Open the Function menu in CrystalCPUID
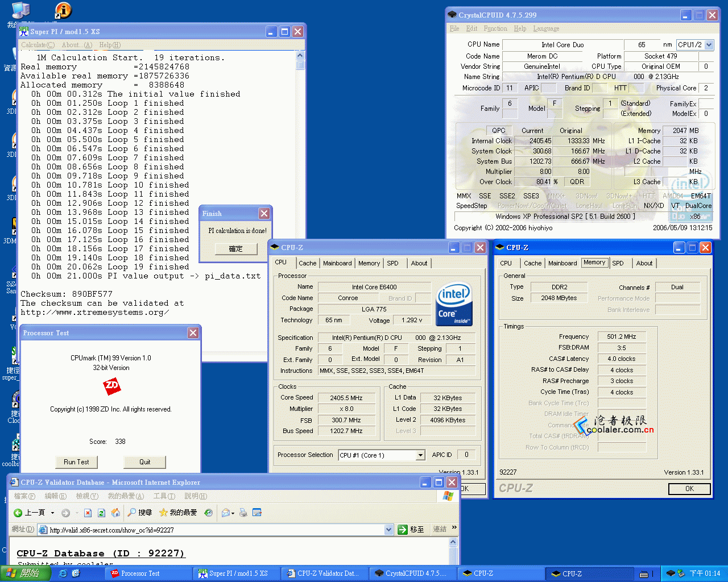The width and height of the screenshot is (728, 582). pos(495,28)
